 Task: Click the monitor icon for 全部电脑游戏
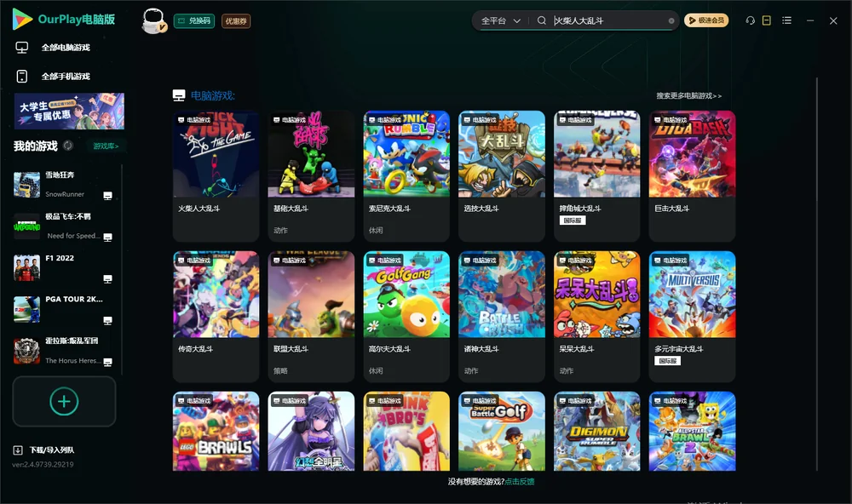(22, 48)
